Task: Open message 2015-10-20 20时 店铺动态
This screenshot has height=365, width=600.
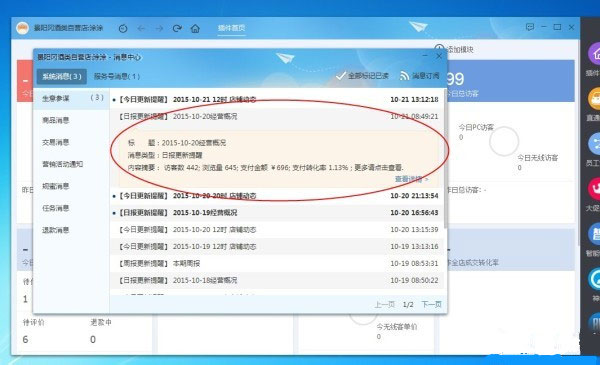Action: tap(276, 196)
